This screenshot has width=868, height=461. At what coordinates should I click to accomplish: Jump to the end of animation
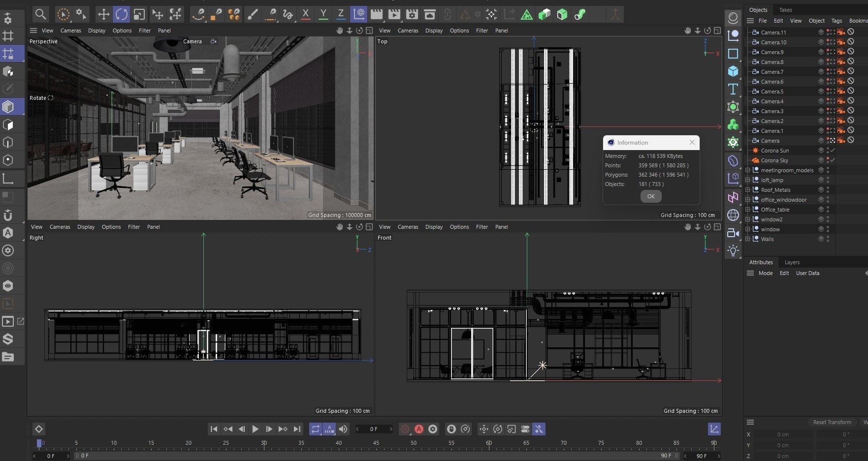click(x=296, y=429)
